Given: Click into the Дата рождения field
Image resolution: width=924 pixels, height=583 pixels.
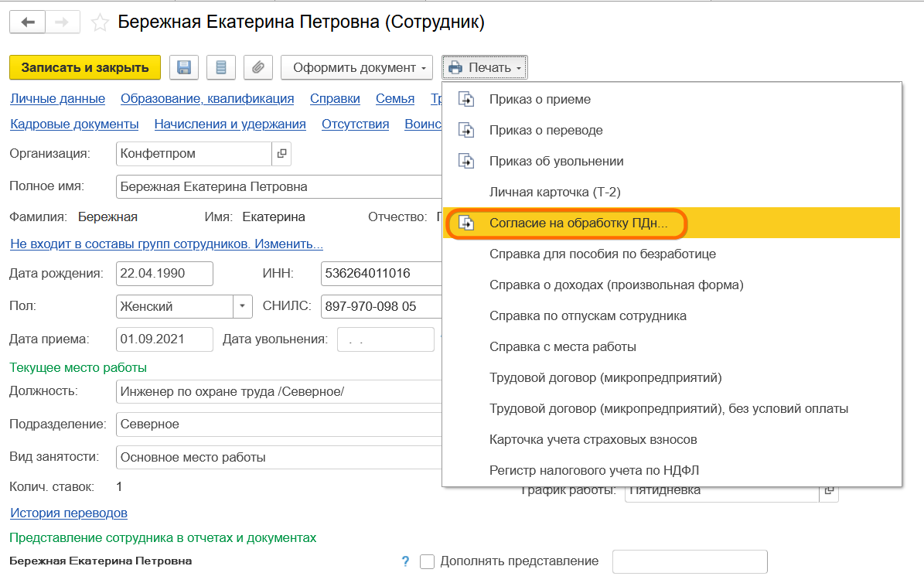Looking at the screenshot, I should tap(164, 274).
